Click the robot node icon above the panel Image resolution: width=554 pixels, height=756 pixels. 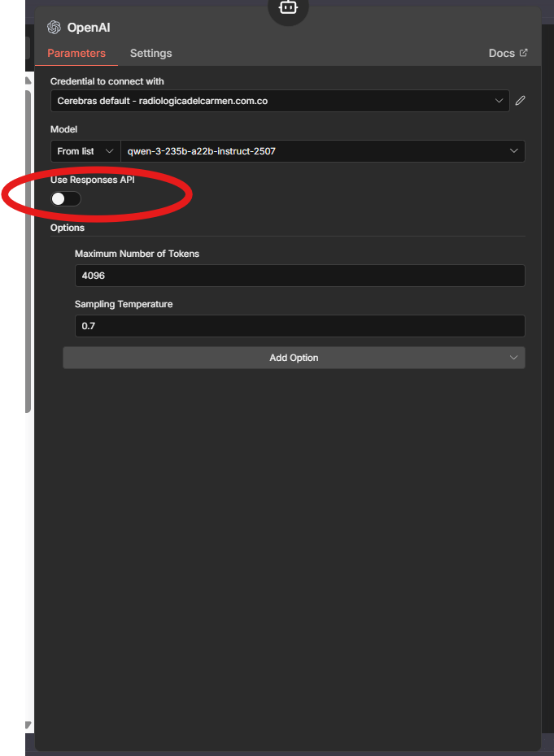[288, 7]
